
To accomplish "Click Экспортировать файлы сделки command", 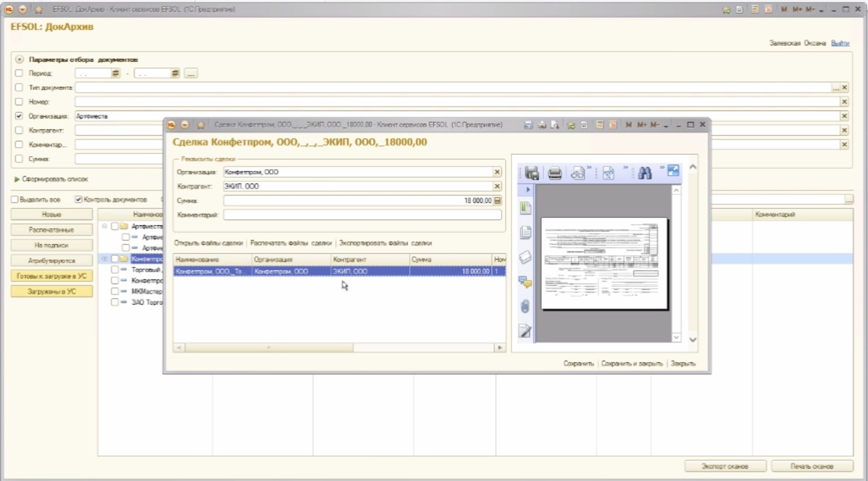I will (x=385, y=243).
